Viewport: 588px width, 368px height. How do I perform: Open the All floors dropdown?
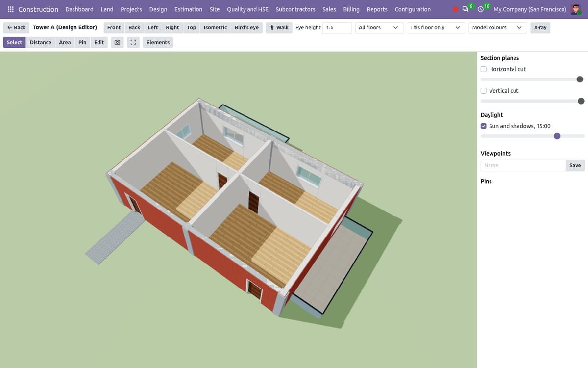[379, 27]
